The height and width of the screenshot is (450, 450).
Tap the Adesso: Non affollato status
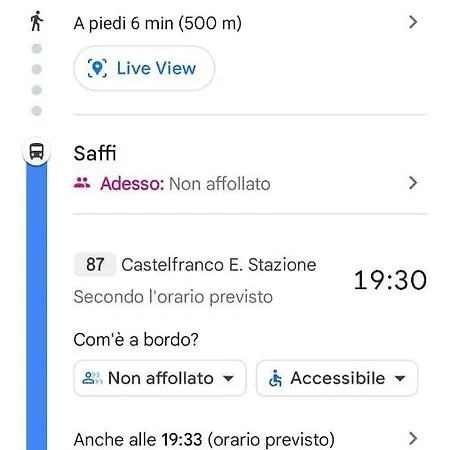[x=185, y=184]
